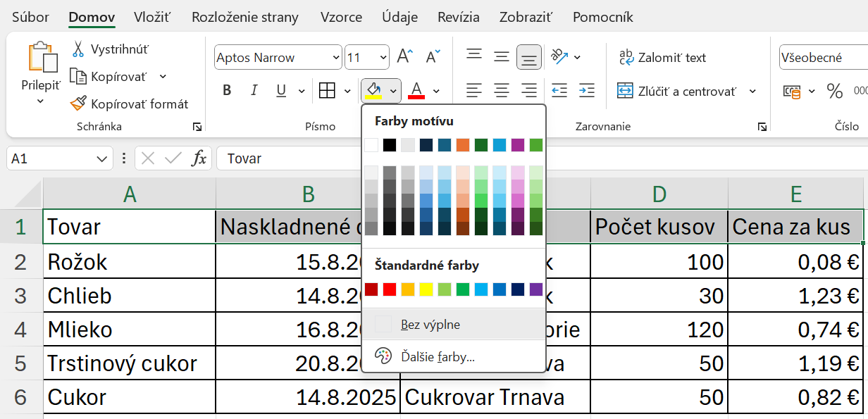The height and width of the screenshot is (419, 868).
Task: Click the Vystrihnúť scissors icon
Action: pyautogui.click(x=78, y=49)
